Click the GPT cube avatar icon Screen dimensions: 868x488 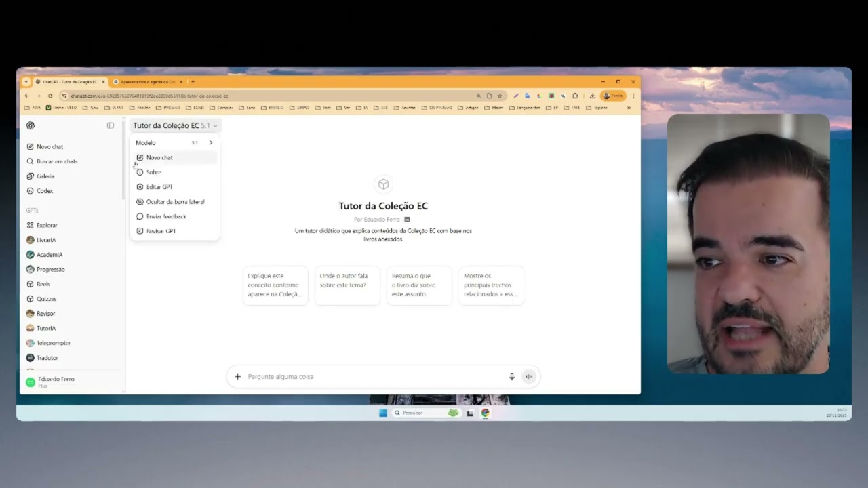(x=383, y=184)
